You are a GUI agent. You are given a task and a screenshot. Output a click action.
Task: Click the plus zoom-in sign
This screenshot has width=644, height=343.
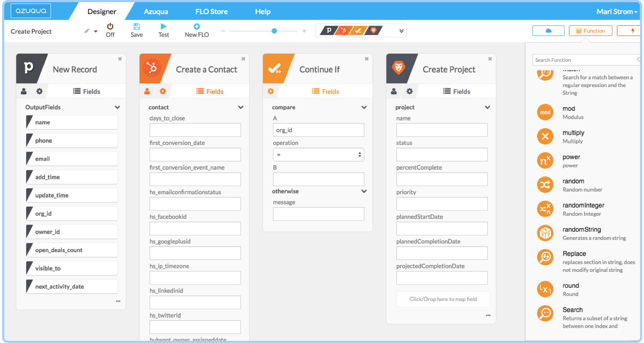304,31
